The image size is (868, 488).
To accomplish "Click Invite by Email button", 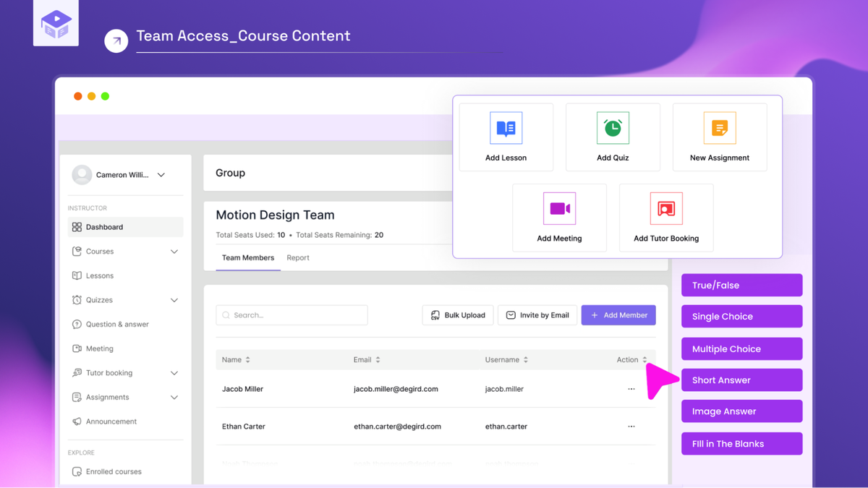I will [537, 315].
